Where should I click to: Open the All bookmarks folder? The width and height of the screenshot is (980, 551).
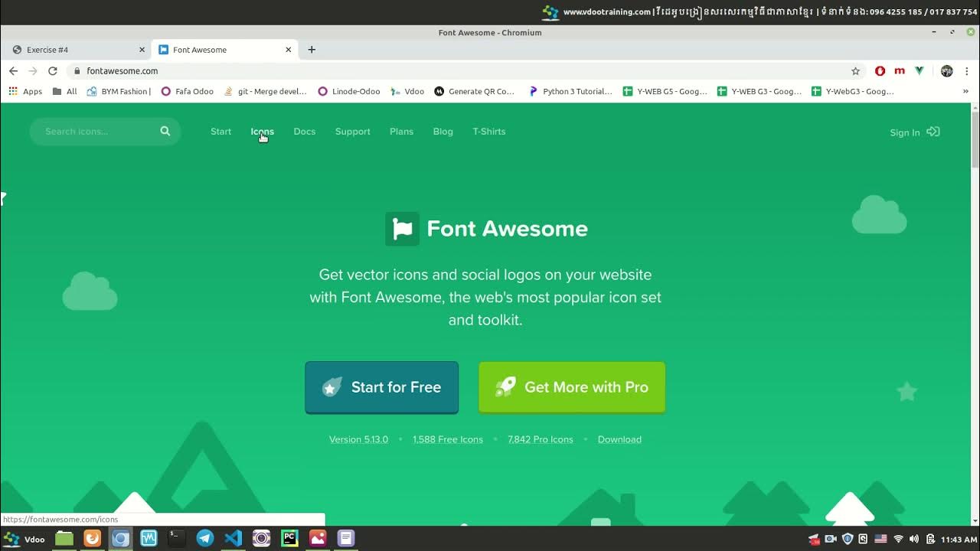click(x=65, y=91)
